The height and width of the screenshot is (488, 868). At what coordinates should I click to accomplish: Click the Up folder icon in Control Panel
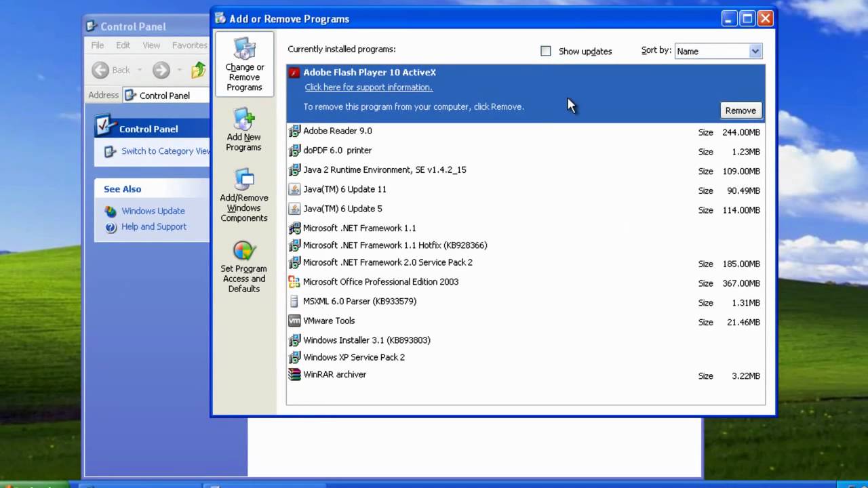199,70
